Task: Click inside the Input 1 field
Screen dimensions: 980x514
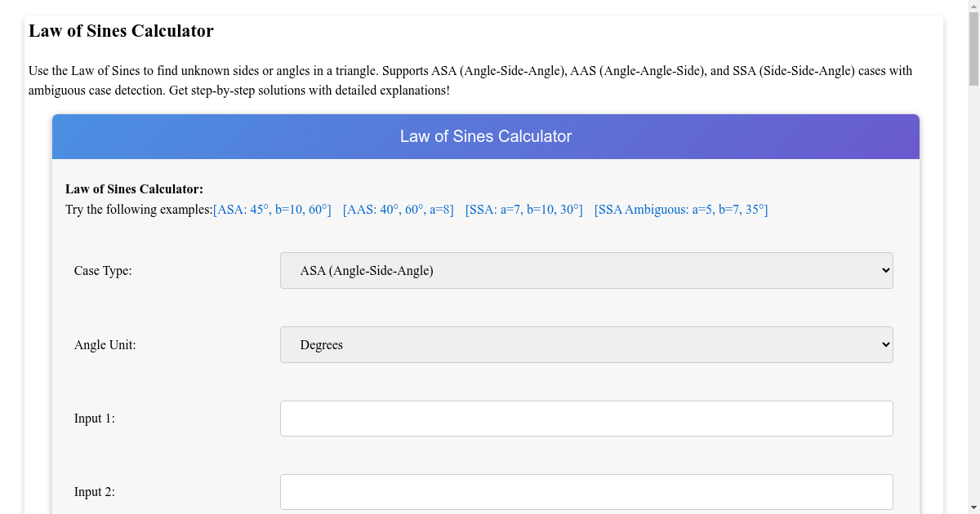Action: (586, 418)
